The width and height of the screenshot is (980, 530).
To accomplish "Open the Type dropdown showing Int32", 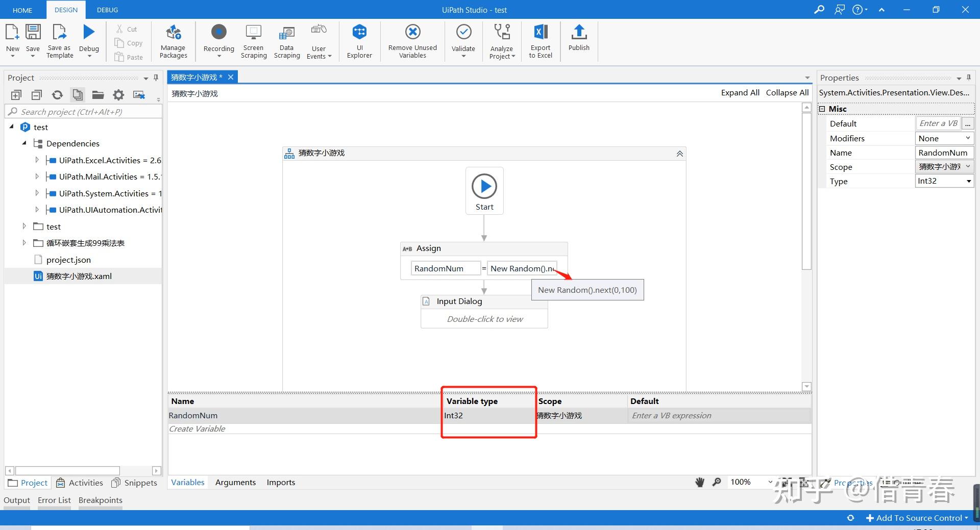I will pos(967,181).
